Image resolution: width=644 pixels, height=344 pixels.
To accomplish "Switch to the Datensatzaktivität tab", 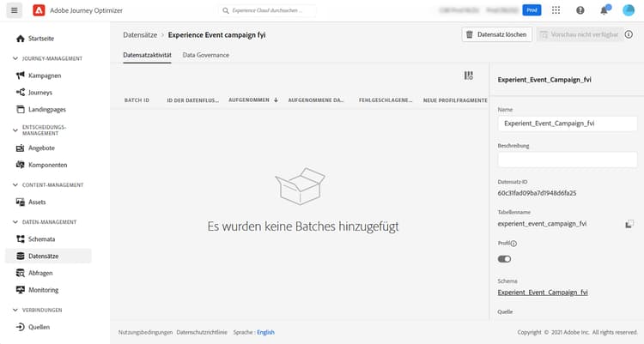I will point(147,55).
